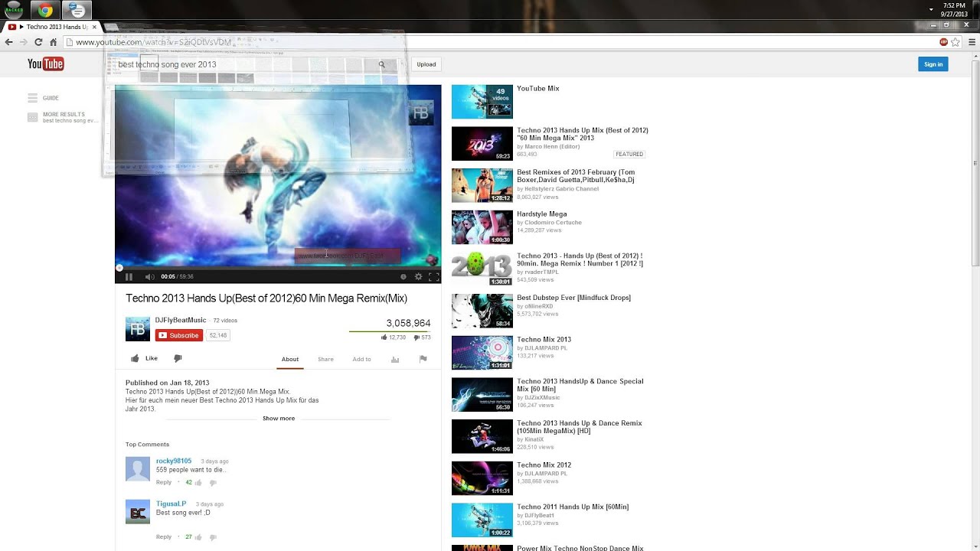Click the thumbs-down dislike icon
Viewport: 980px width, 551px height.
(178, 358)
